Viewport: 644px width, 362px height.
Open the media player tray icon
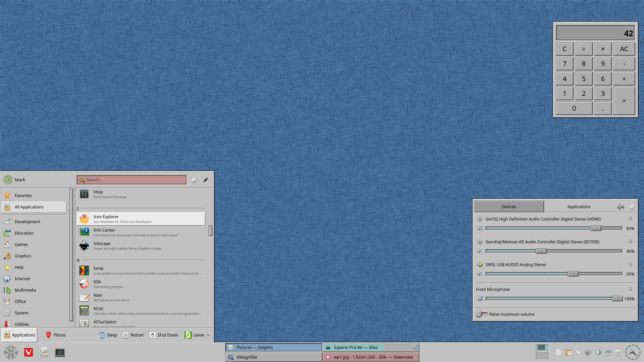[578, 352]
